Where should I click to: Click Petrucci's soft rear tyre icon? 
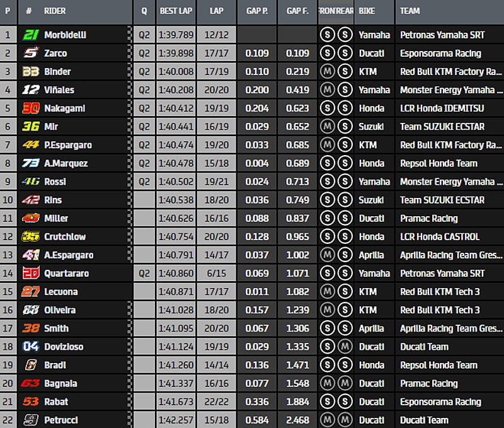(344, 420)
